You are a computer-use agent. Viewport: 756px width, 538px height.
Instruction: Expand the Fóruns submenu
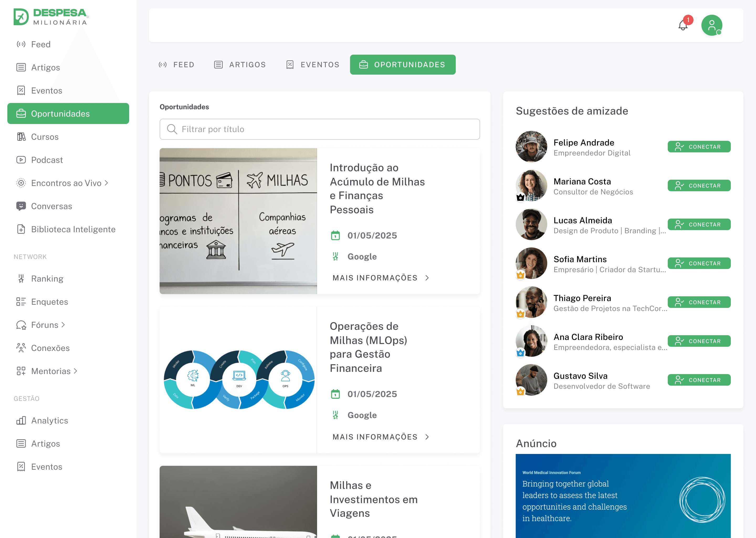[68, 325]
